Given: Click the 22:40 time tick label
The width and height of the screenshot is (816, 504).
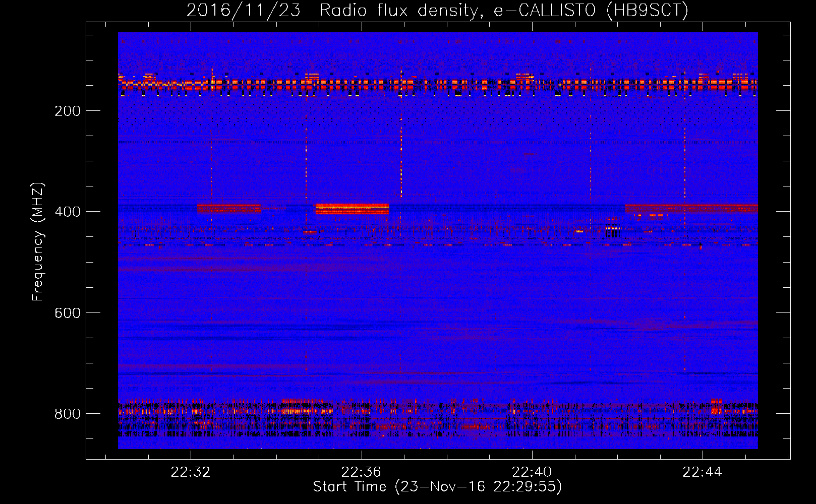Looking at the screenshot, I should click(532, 472).
